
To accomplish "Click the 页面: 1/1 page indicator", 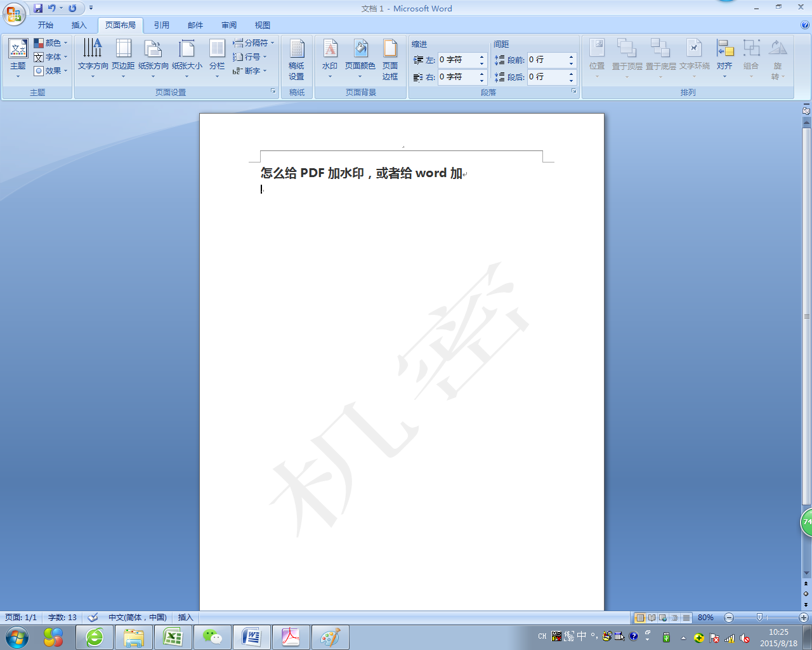I will [21, 617].
